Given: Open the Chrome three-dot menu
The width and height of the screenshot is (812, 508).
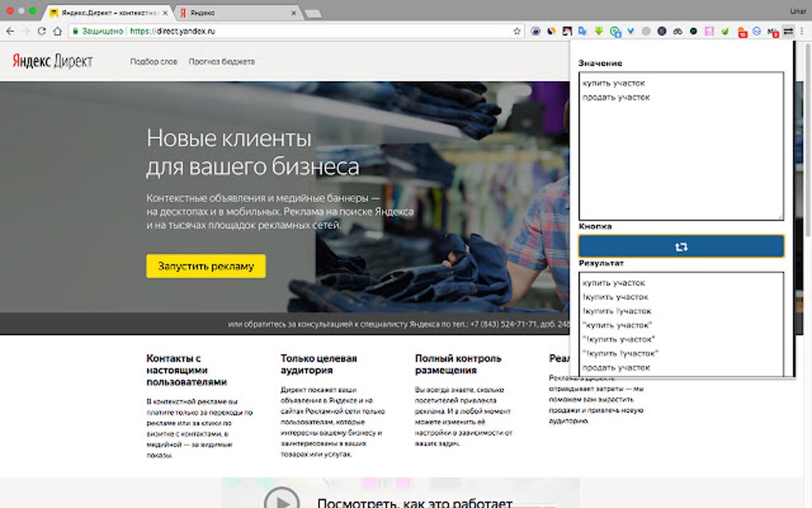Looking at the screenshot, I should [x=802, y=31].
